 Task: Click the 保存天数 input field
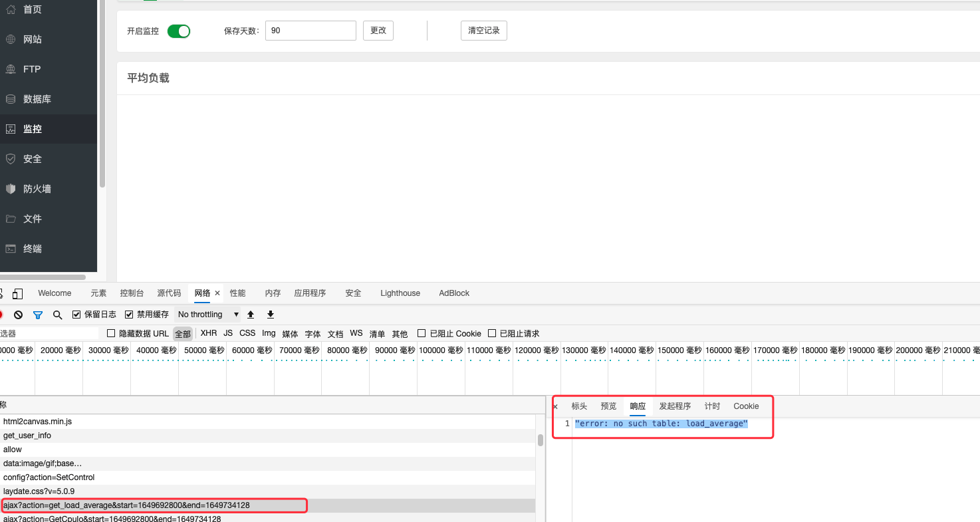310,31
